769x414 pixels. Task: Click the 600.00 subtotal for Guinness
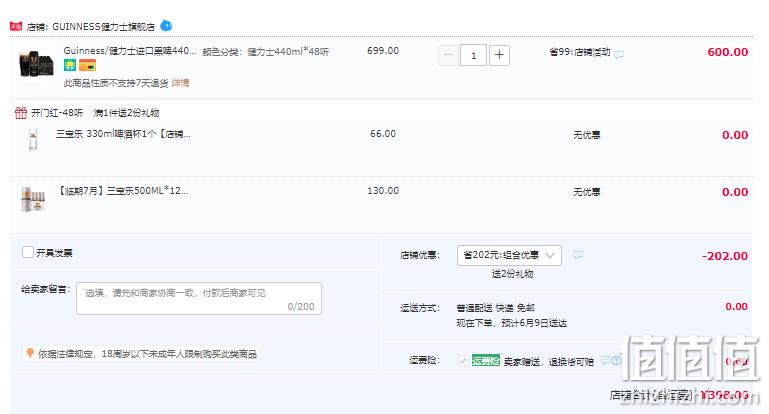click(x=727, y=52)
